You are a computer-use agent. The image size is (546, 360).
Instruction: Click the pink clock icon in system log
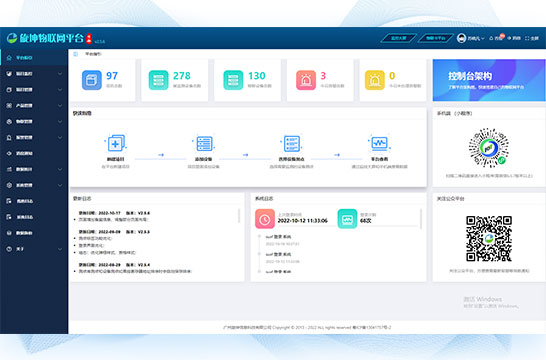(x=265, y=219)
